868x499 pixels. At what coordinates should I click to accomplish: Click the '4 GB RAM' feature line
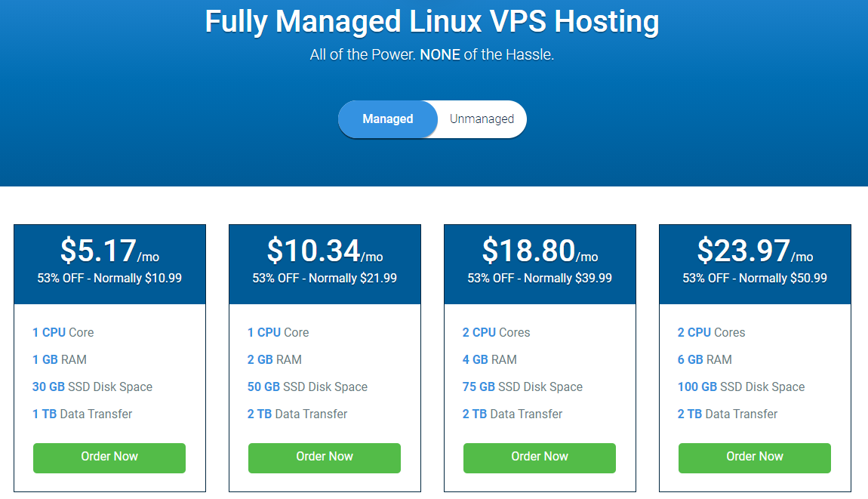tap(489, 359)
